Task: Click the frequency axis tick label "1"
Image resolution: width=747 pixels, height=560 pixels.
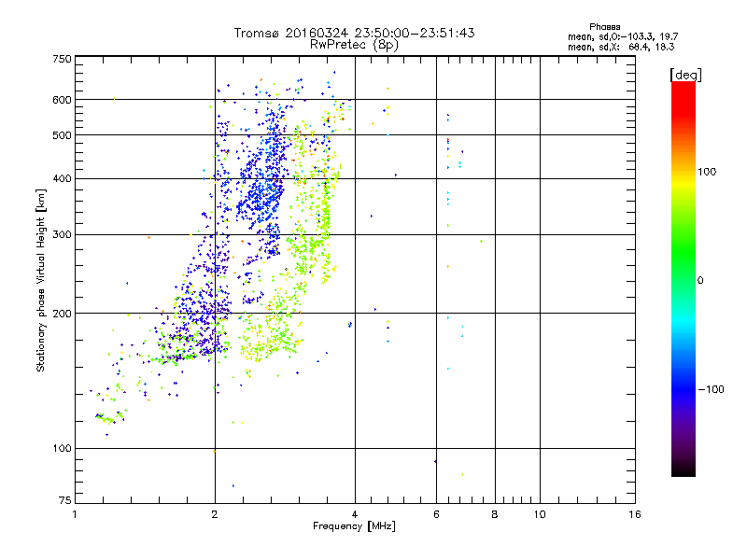Action: click(x=75, y=514)
